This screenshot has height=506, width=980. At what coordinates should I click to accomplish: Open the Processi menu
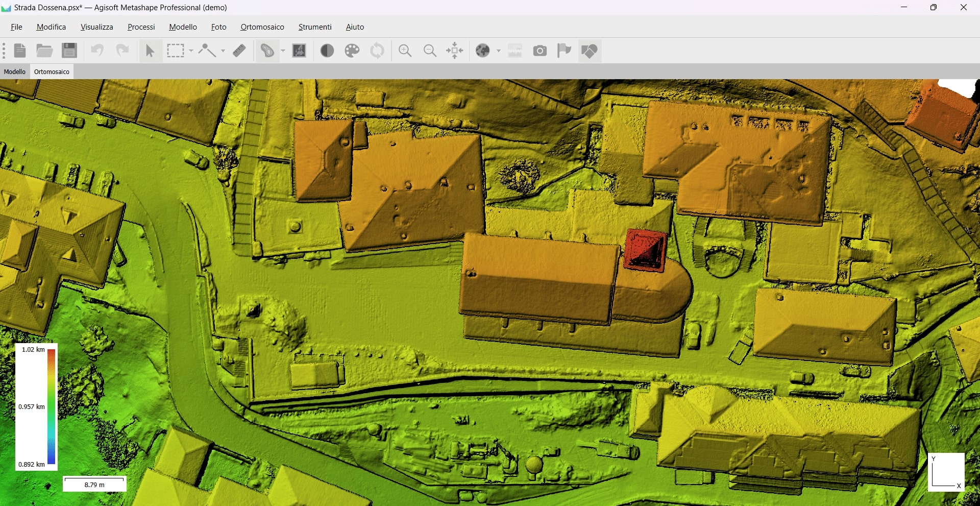141,27
